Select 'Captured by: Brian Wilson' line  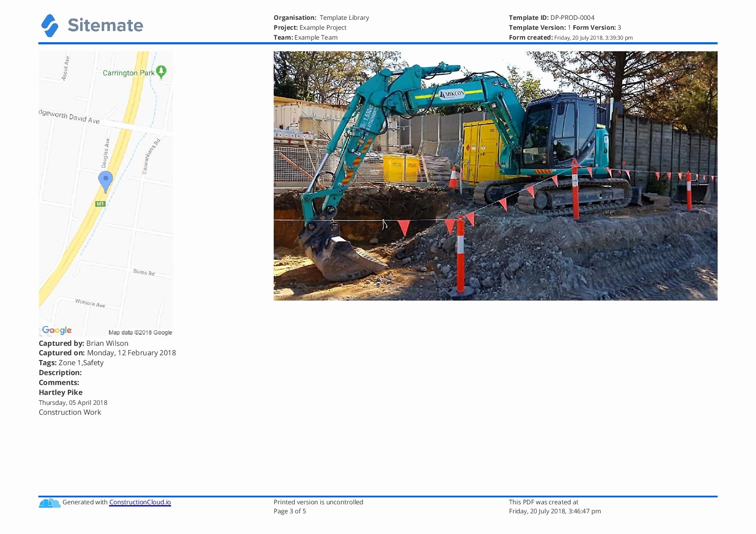point(84,343)
